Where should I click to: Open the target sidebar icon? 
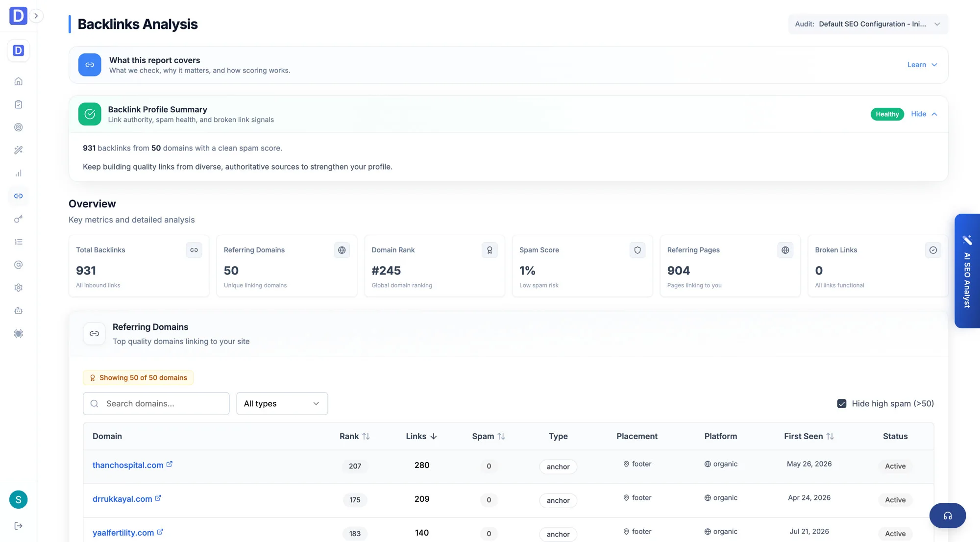(x=18, y=127)
